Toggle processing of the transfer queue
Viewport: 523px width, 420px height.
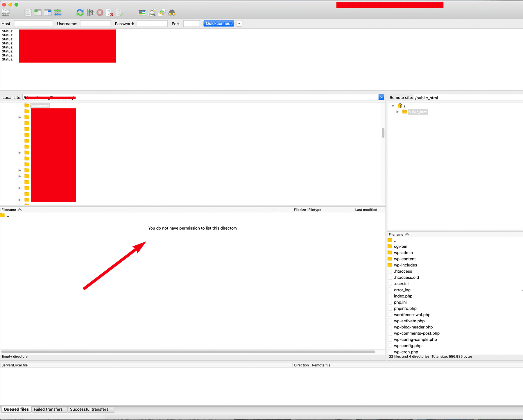click(x=90, y=12)
